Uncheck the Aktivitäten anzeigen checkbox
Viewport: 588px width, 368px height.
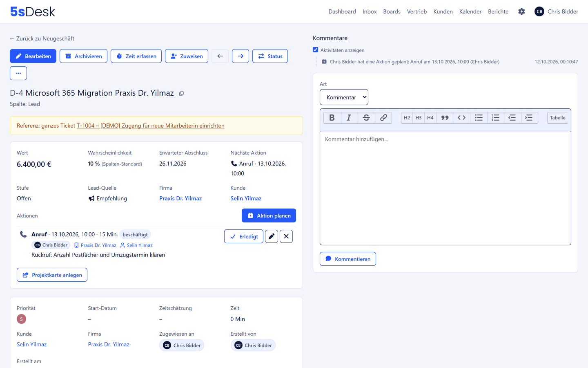click(315, 50)
